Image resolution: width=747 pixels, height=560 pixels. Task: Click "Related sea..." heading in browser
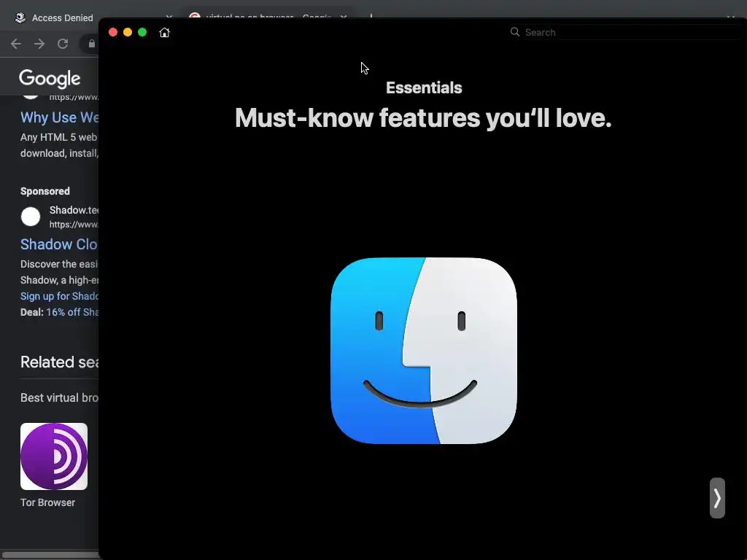60,362
